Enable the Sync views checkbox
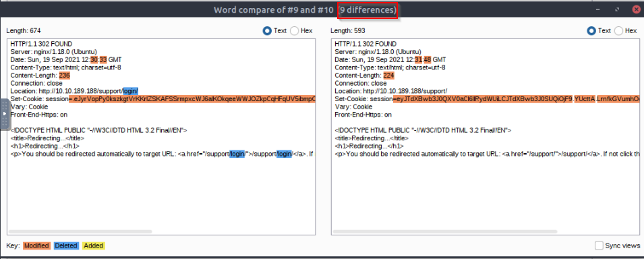 [599, 246]
